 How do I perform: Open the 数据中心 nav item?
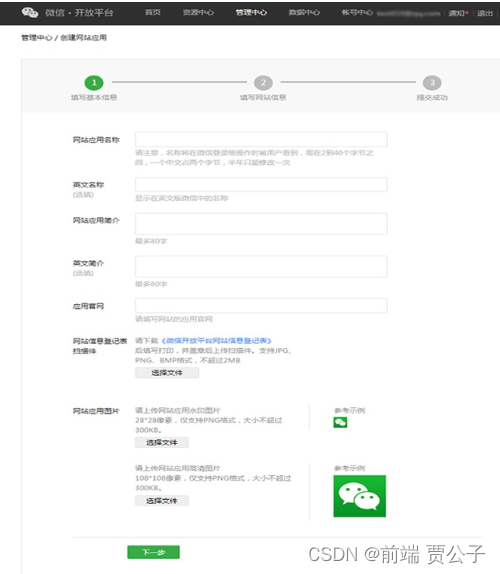pyautogui.click(x=304, y=12)
